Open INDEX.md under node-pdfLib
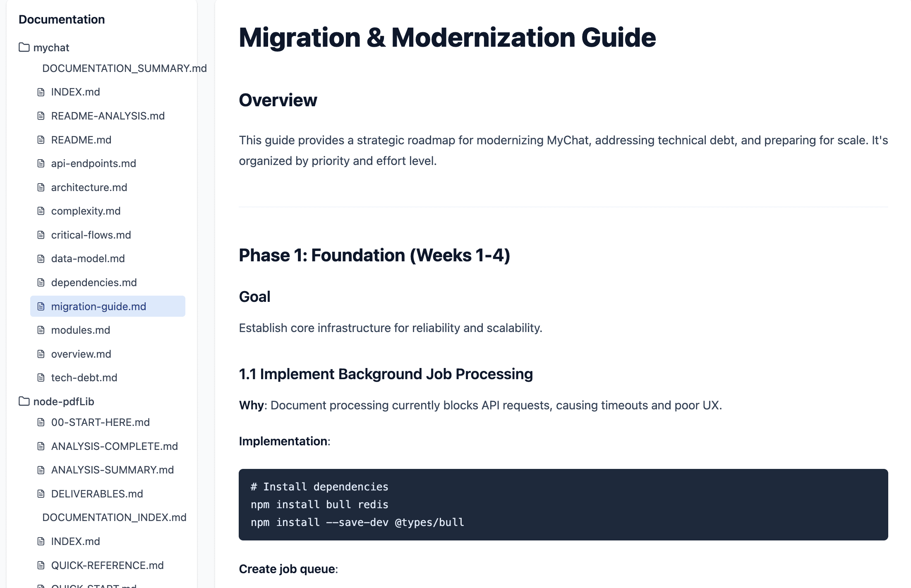911x588 pixels. click(x=108, y=541)
